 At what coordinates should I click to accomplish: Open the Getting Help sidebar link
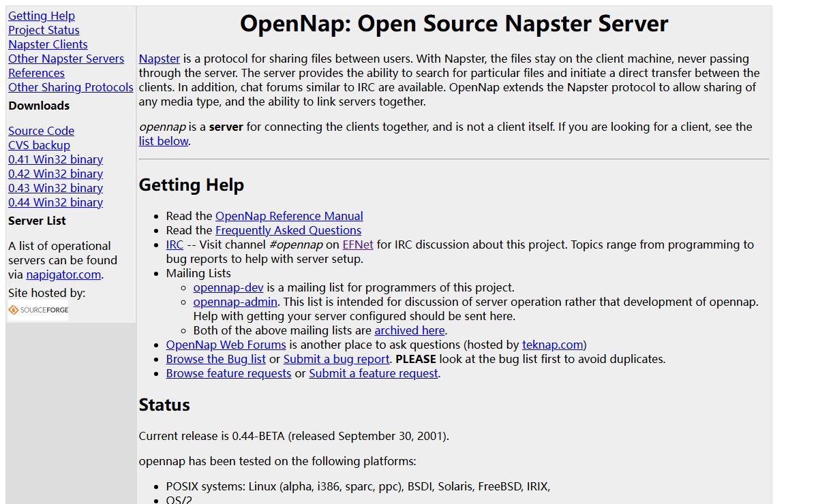click(x=42, y=16)
